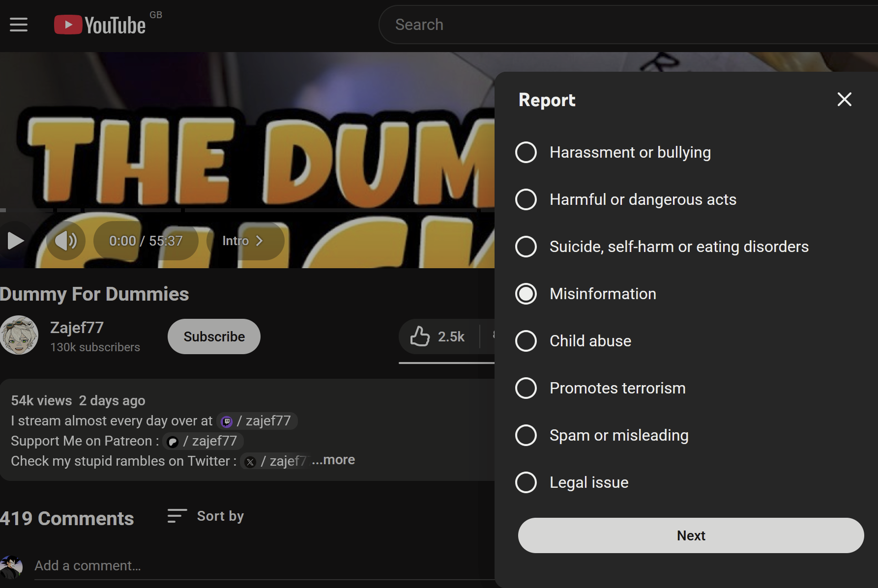Viewport: 878px width, 588px height.
Task: Open the Zajef77 channel name link
Action: pos(77,328)
